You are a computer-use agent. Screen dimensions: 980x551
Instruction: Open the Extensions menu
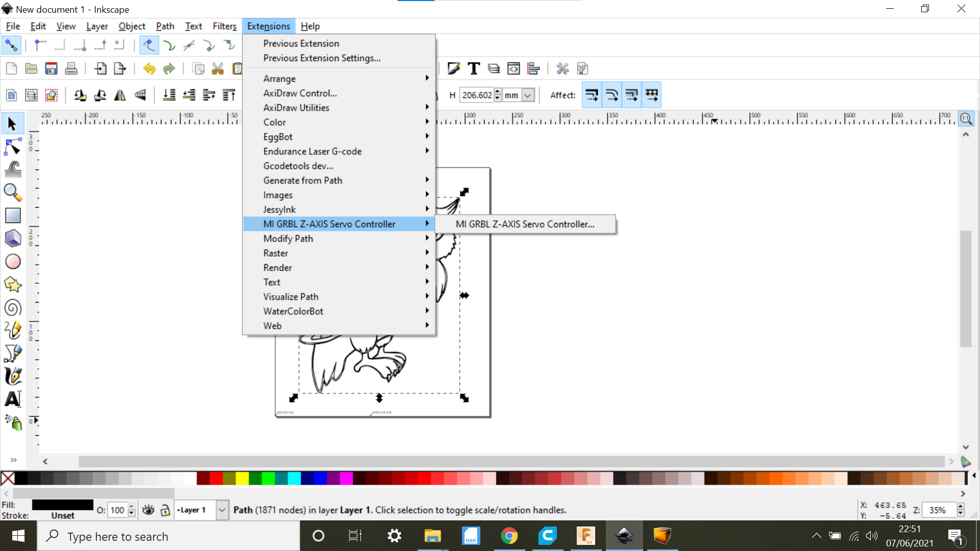coord(268,26)
